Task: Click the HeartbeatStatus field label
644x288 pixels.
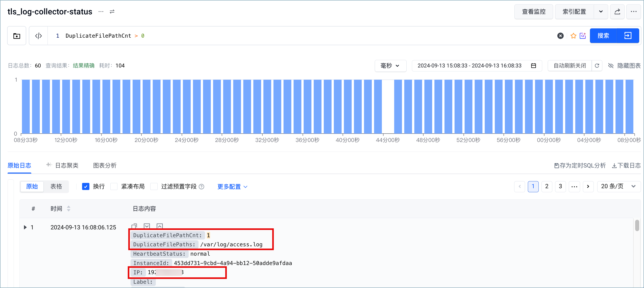Action: (159, 254)
